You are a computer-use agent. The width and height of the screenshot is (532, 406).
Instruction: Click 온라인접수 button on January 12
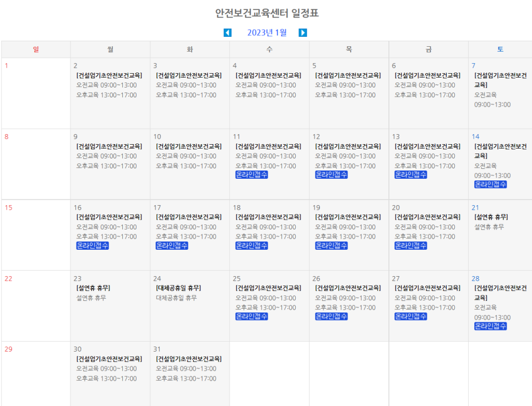pyautogui.click(x=331, y=175)
